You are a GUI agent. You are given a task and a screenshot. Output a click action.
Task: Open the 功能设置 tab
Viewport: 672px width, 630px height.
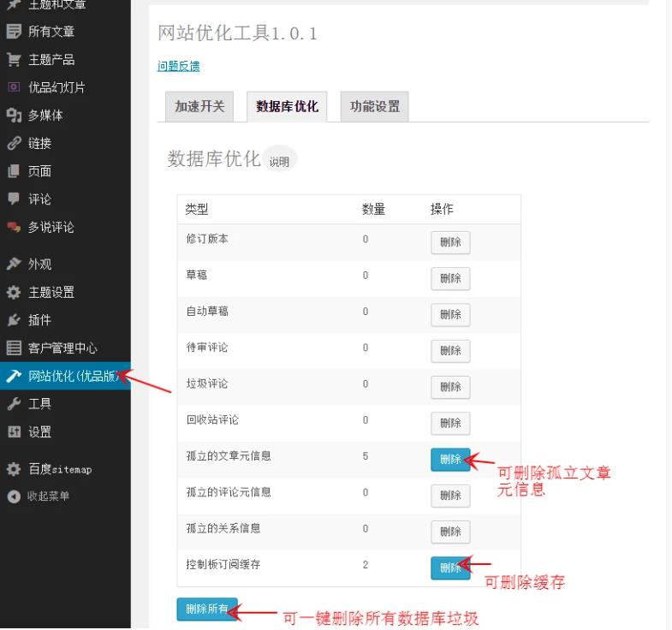374,106
